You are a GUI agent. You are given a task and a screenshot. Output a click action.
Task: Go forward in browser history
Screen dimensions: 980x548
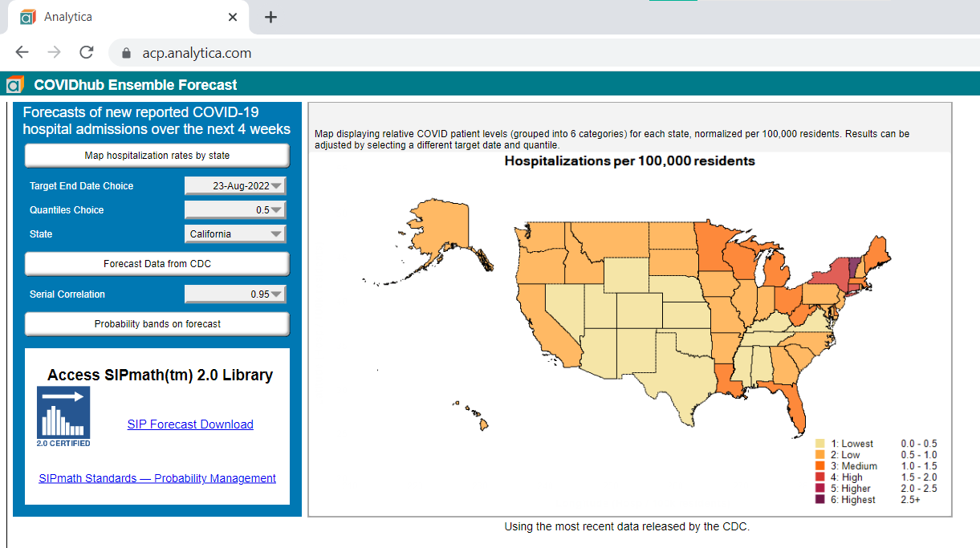(x=54, y=52)
